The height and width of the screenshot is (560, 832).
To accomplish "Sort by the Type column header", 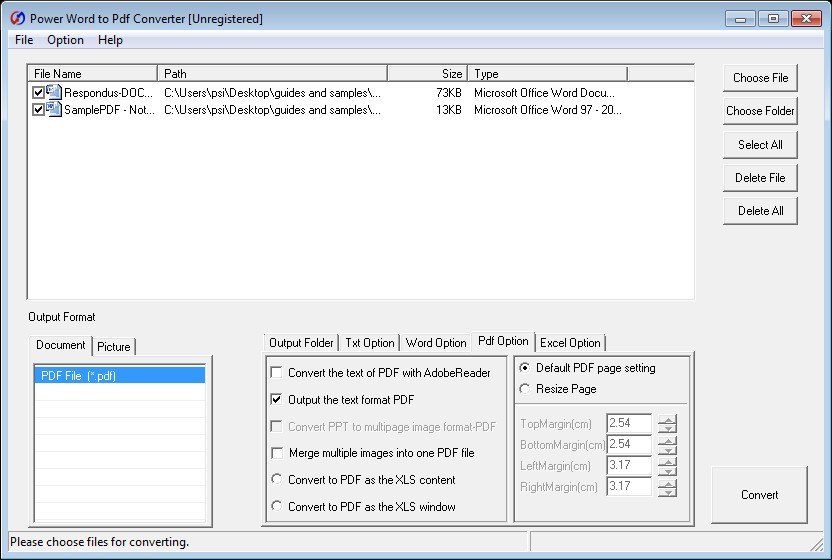I will [548, 74].
